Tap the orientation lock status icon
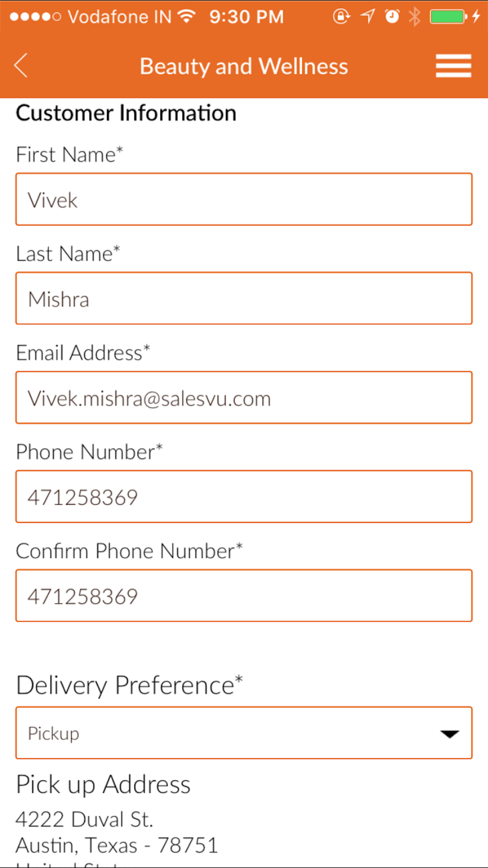Viewport: 488px width, 868px height. [x=341, y=17]
